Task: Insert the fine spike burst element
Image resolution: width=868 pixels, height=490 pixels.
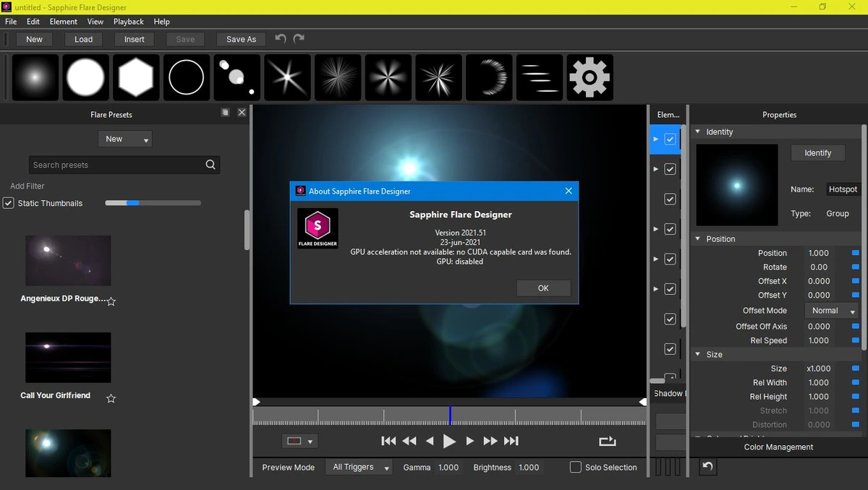Action: (x=338, y=77)
